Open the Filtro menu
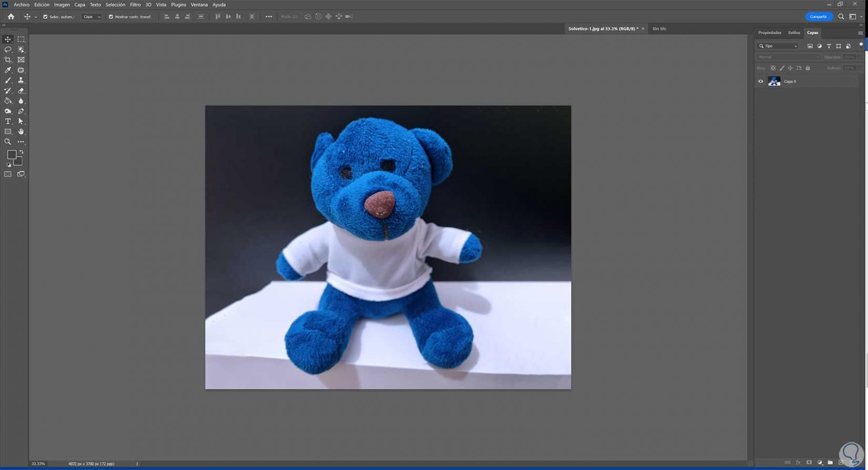 point(135,5)
